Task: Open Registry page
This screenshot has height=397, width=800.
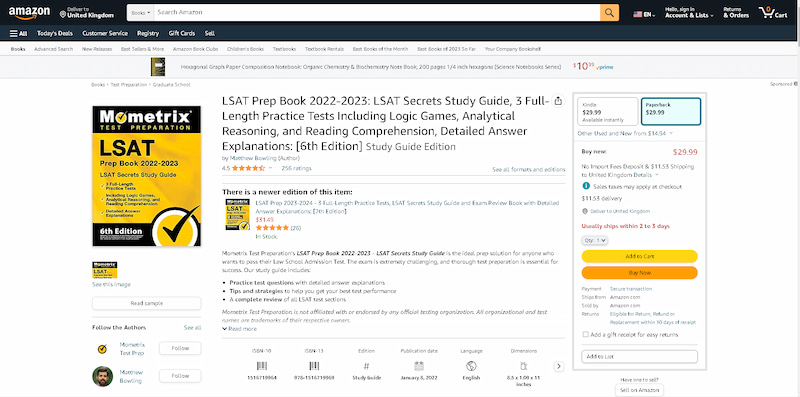Action: click(x=148, y=34)
